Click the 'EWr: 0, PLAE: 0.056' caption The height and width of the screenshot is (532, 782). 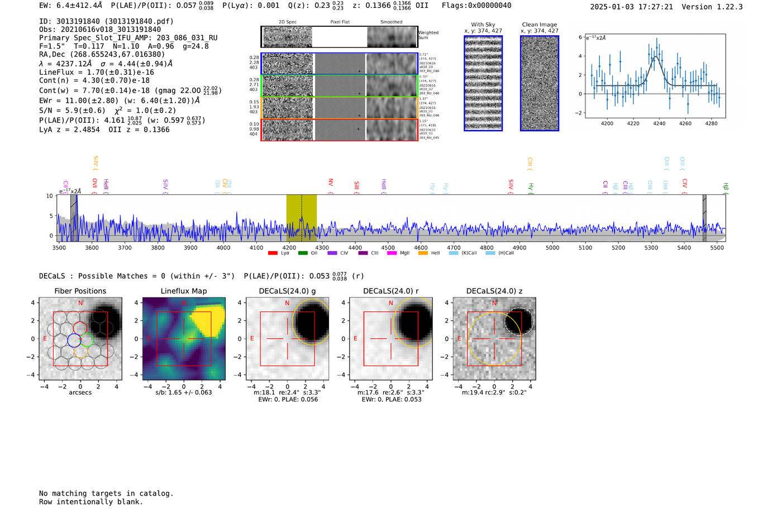point(288,400)
